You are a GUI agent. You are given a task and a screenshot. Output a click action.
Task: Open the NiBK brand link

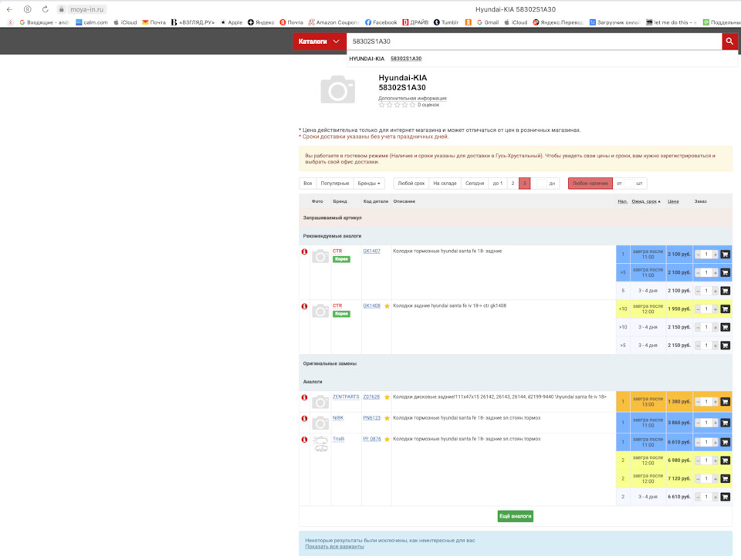click(x=338, y=418)
